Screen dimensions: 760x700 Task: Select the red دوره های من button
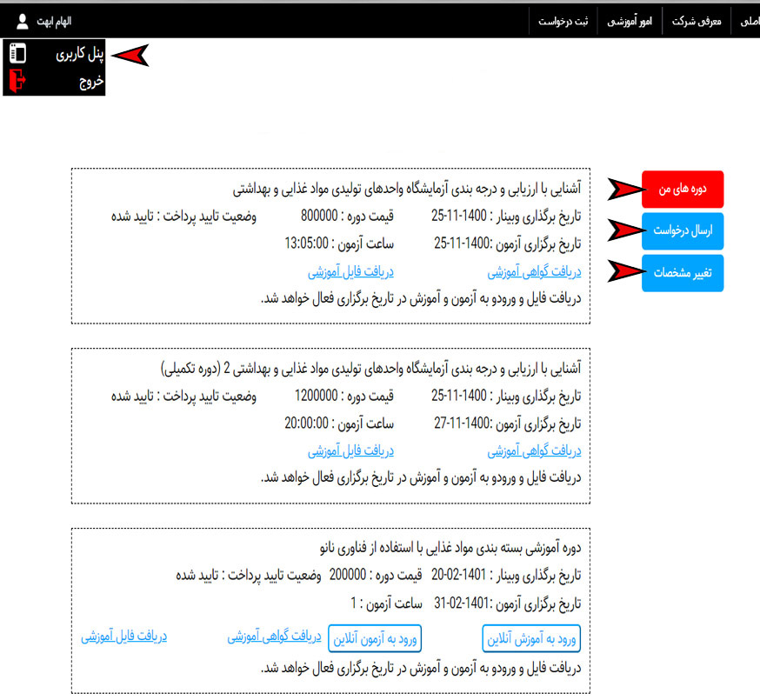click(x=683, y=189)
